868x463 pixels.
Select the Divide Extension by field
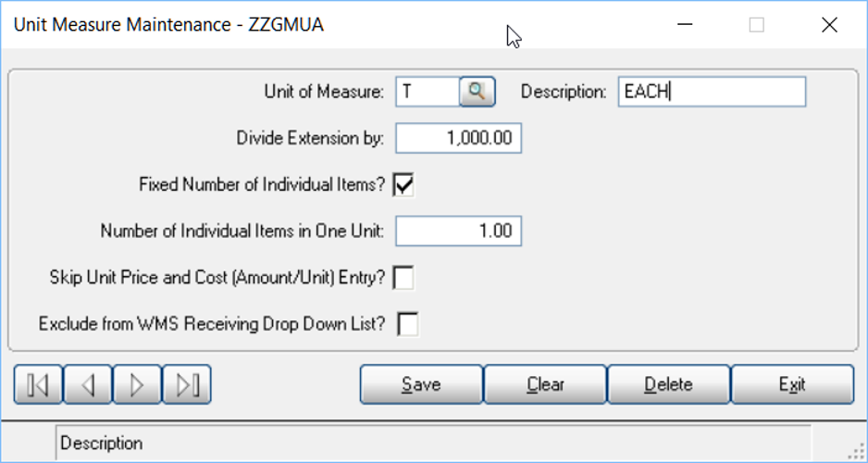coord(458,138)
